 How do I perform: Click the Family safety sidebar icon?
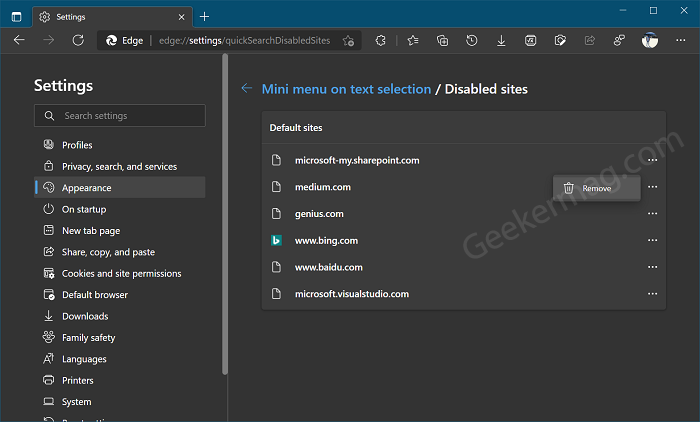(x=49, y=337)
